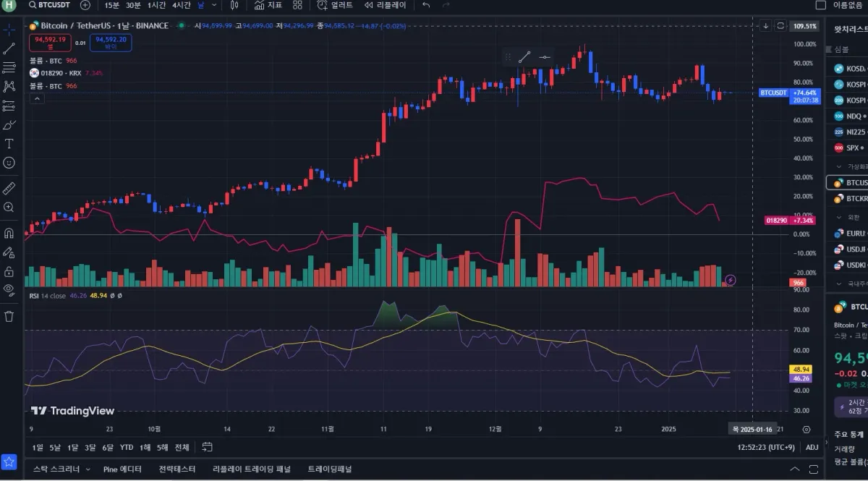Click the user profile avatar H

pyautogui.click(x=9, y=5)
